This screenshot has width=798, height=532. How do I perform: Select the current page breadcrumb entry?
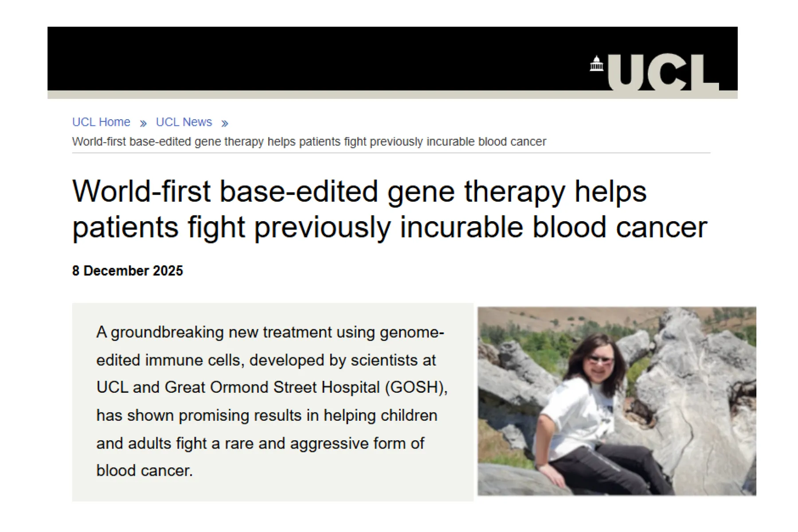pyautogui.click(x=309, y=142)
